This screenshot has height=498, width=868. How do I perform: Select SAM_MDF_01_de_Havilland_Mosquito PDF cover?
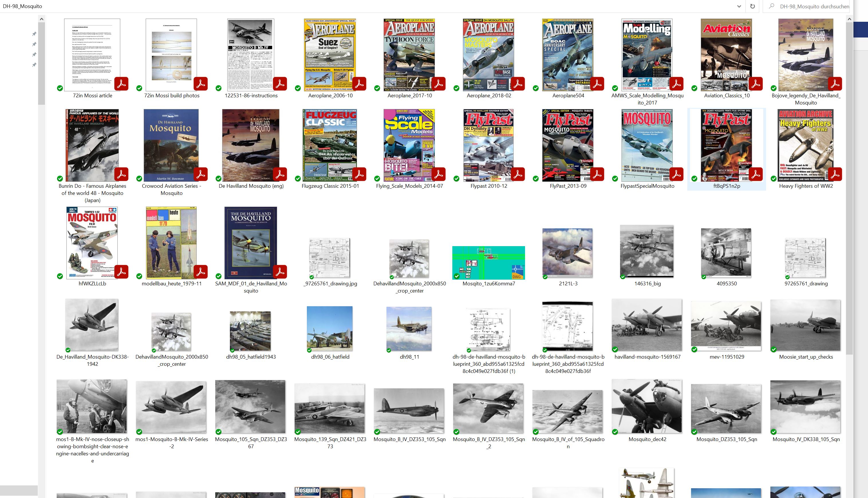pos(251,243)
